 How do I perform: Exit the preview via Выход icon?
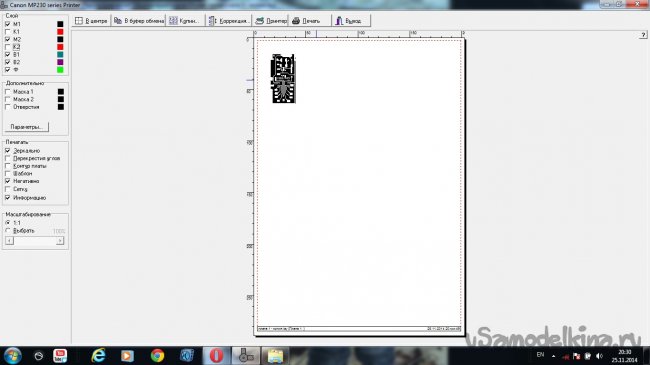point(339,21)
